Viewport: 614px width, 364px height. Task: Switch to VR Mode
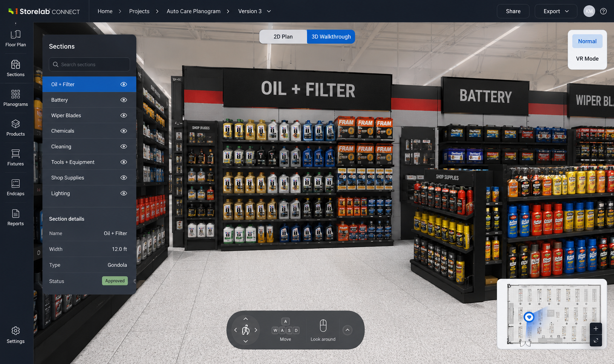587,58
